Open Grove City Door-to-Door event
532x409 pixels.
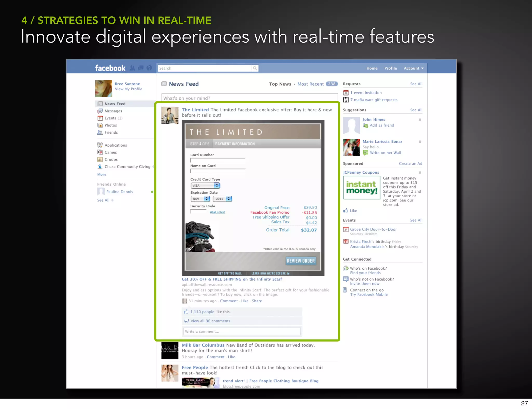(373, 229)
